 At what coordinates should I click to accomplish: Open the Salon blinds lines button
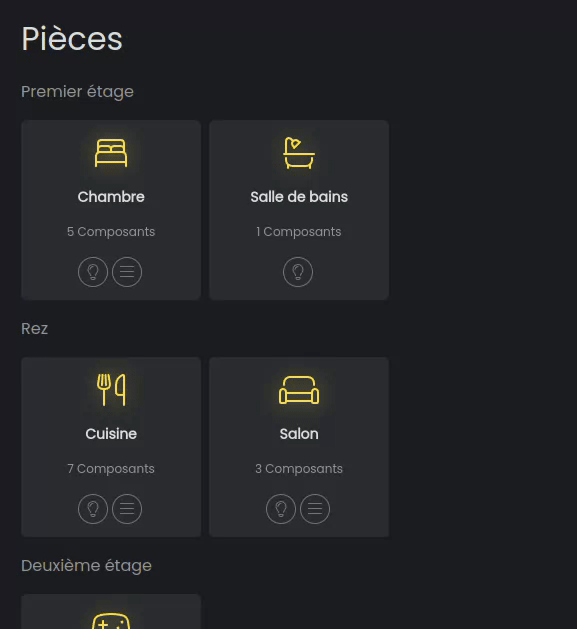pos(315,509)
